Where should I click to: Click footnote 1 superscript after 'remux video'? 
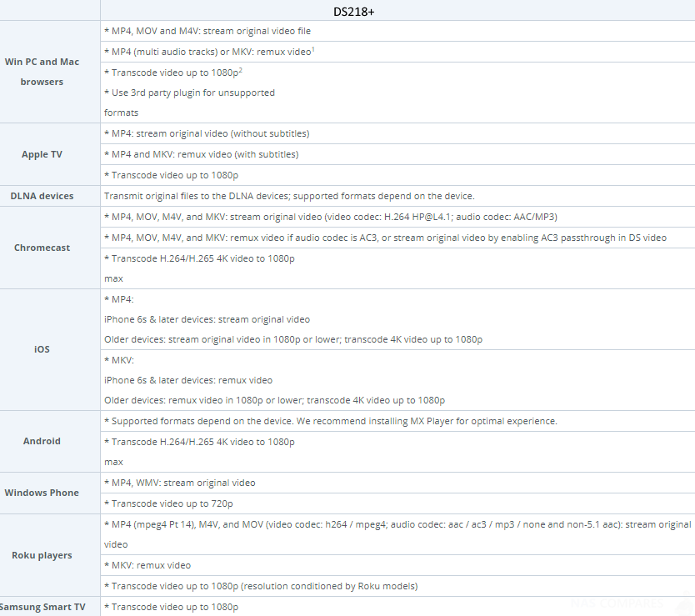click(x=313, y=49)
